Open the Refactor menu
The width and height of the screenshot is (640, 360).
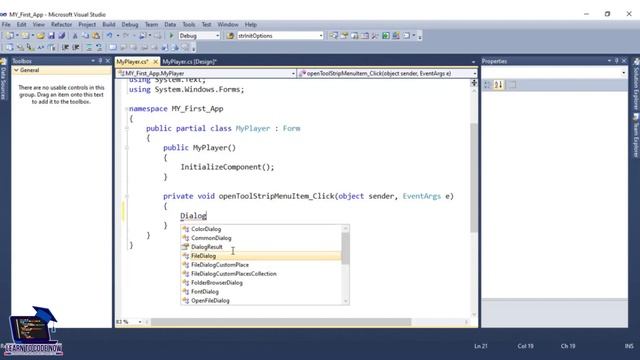pyautogui.click(x=61, y=24)
